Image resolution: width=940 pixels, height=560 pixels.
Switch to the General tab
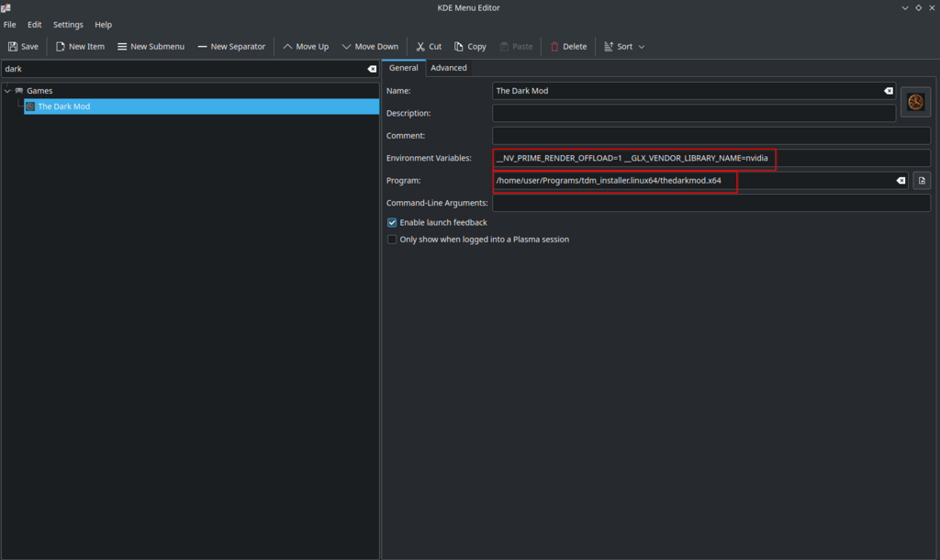(404, 68)
